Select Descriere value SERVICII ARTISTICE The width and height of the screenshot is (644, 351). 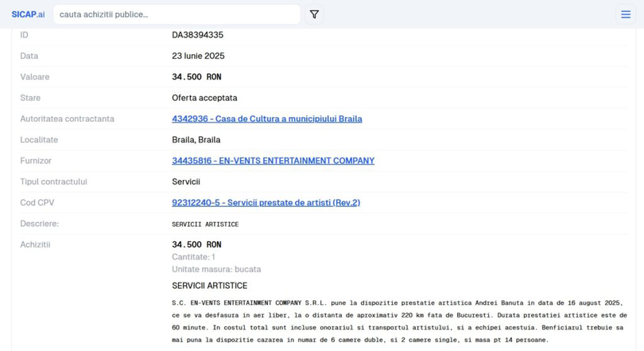(205, 224)
